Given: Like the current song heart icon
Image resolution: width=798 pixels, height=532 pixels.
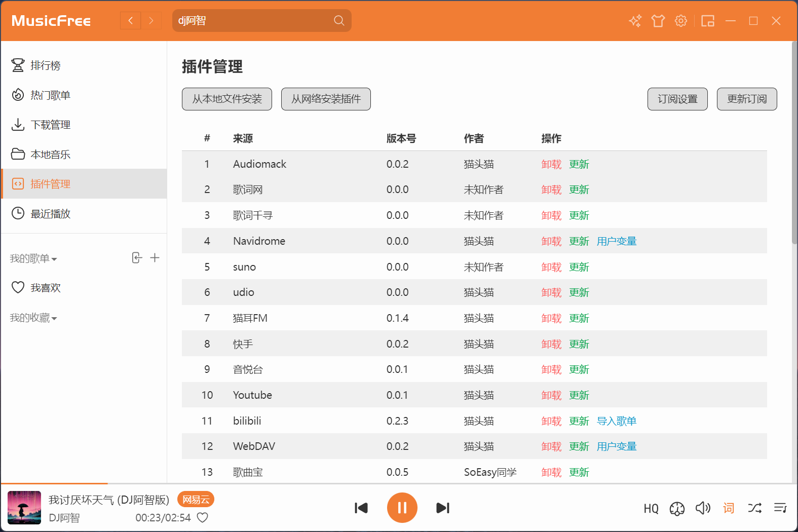Looking at the screenshot, I should click(x=203, y=517).
